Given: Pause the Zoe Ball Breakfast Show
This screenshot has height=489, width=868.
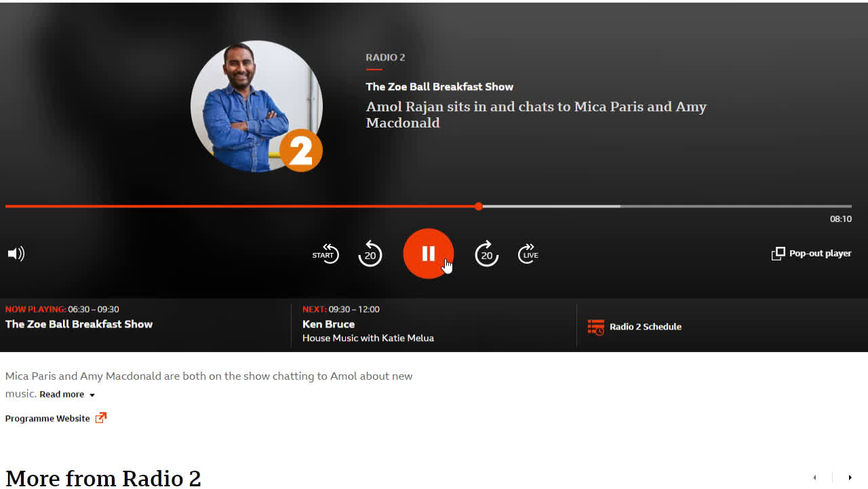Looking at the screenshot, I should pos(428,254).
